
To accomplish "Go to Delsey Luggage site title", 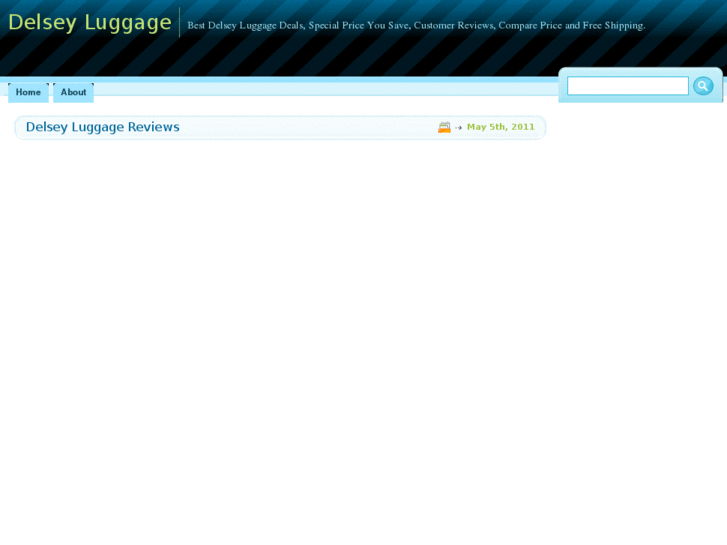I will click(x=90, y=23).
